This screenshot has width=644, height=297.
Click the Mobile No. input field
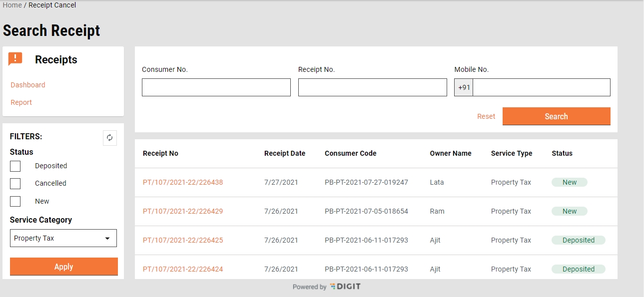541,87
